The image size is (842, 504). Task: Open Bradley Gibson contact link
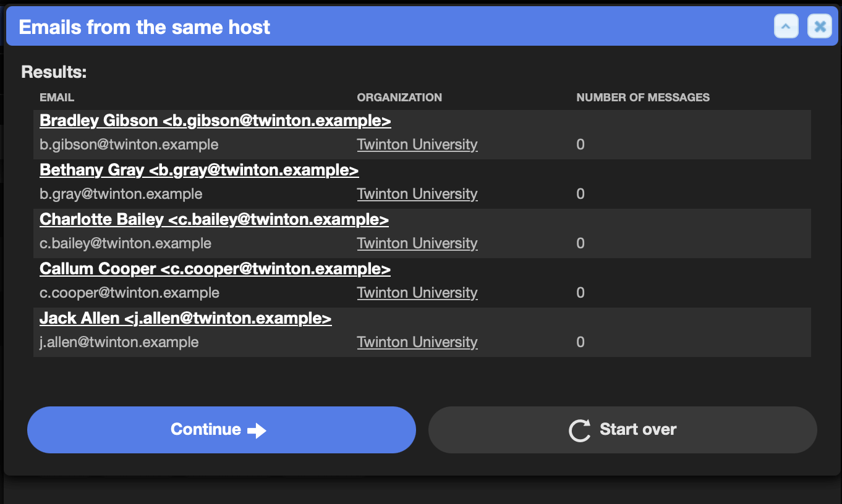[215, 120]
